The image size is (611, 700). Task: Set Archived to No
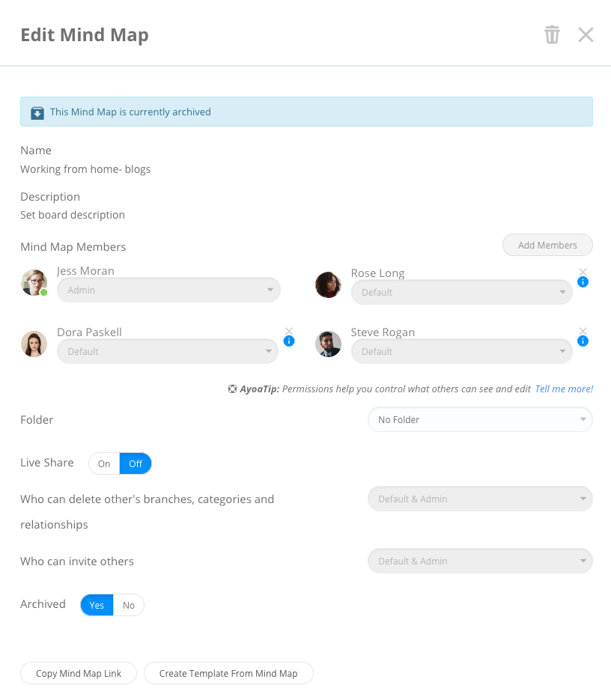pyautogui.click(x=129, y=606)
